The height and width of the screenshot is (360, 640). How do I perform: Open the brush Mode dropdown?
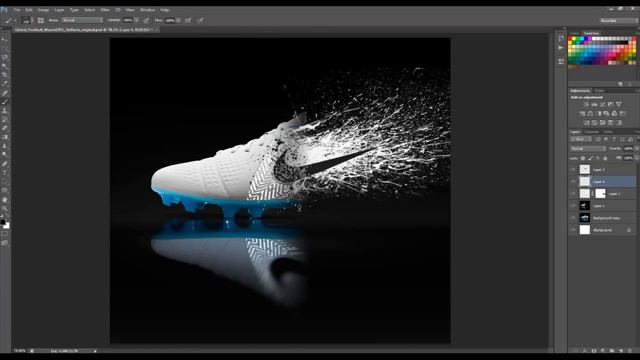coord(82,20)
